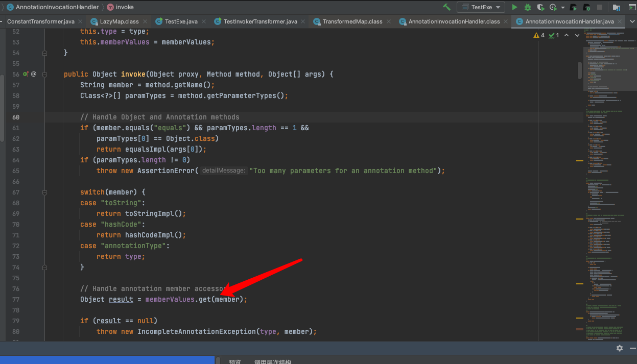Viewport: 637px width, 364px height.
Task: Close the LazyMap.class tab
Action: click(x=146, y=21)
